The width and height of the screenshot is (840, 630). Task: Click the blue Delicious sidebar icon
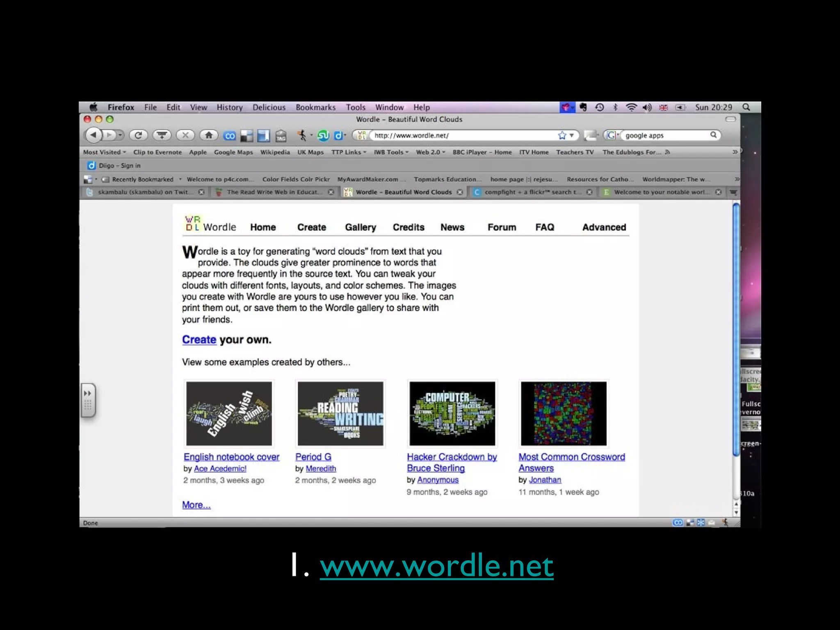(x=263, y=136)
